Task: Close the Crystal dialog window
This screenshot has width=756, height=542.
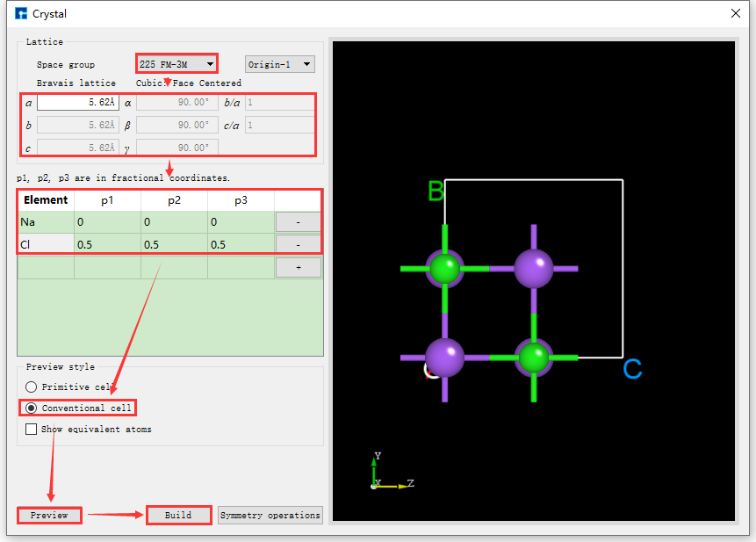Action: click(x=735, y=13)
